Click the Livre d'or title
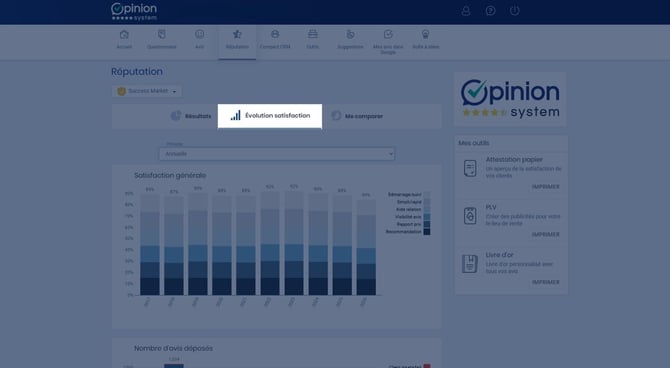The height and width of the screenshot is (368, 670). (x=500, y=255)
